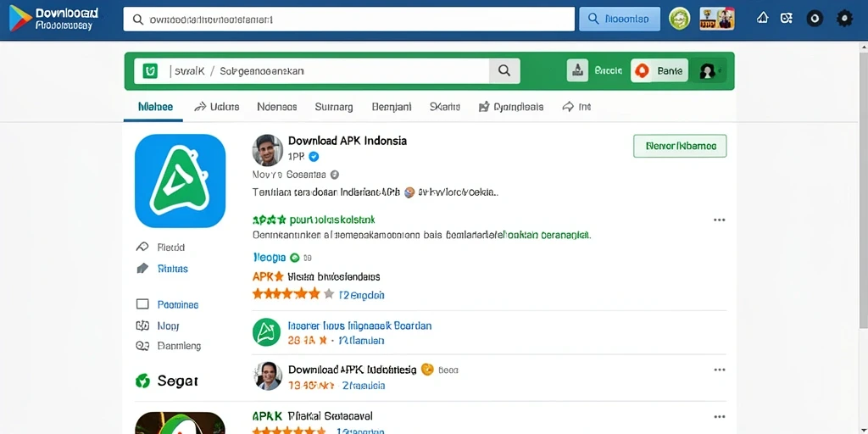Click the orange five-star rating row
This screenshot has height=434, width=868.
point(293,294)
